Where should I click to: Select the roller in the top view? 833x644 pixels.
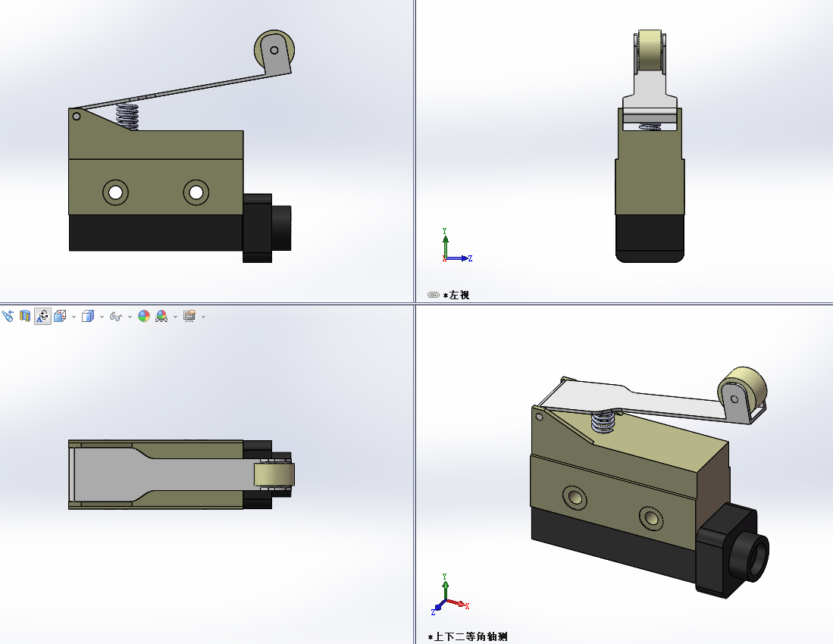pyautogui.click(x=274, y=474)
